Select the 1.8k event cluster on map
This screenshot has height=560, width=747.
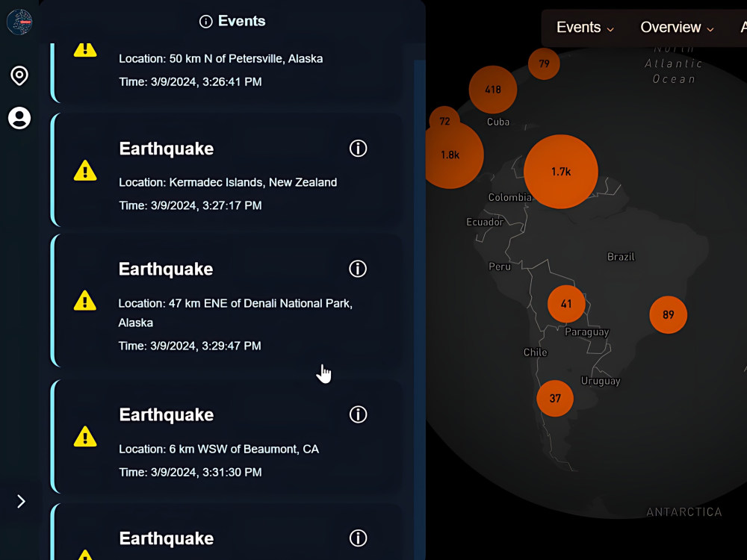click(452, 155)
